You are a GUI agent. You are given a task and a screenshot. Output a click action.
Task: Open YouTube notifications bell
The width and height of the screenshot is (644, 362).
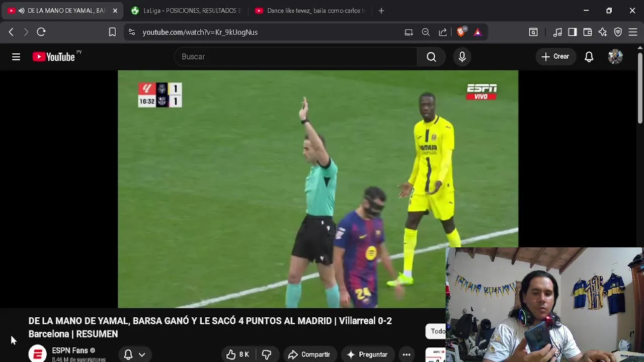pos(589,57)
